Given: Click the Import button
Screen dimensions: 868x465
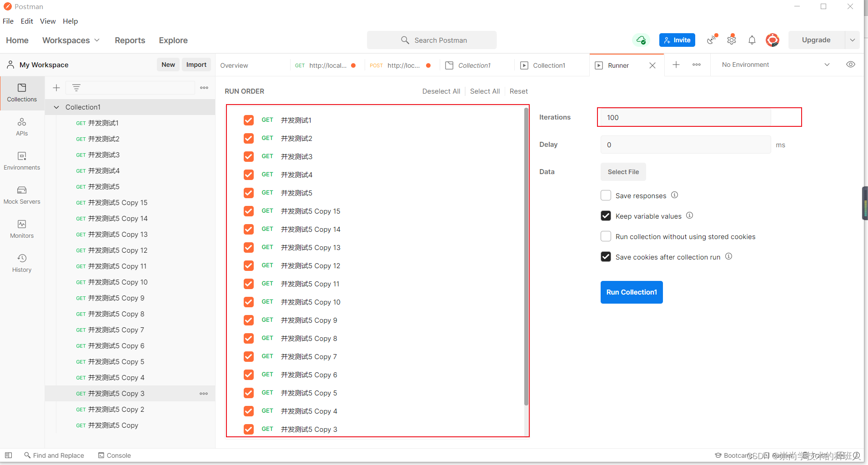Looking at the screenshot, I should coord(196,65).
